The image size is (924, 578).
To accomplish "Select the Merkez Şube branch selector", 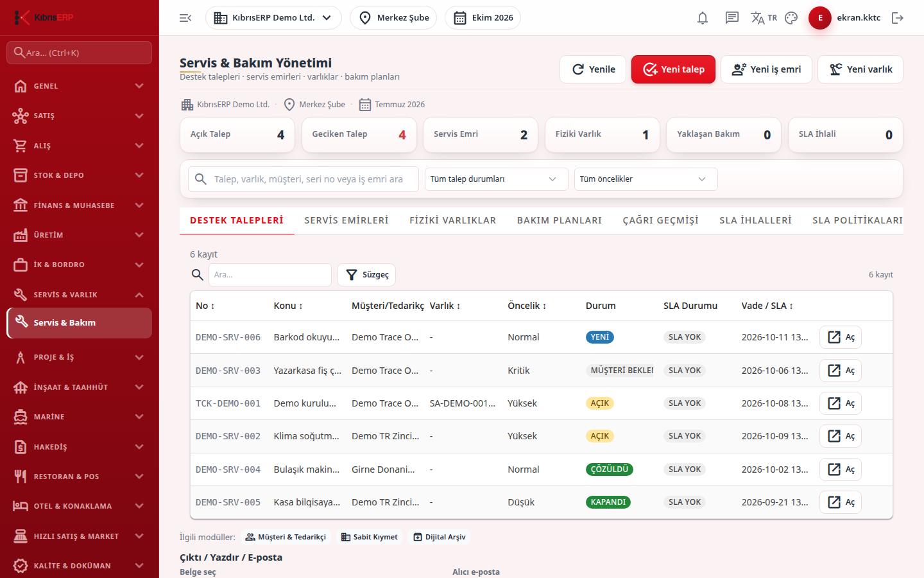I will pos(393,18).
